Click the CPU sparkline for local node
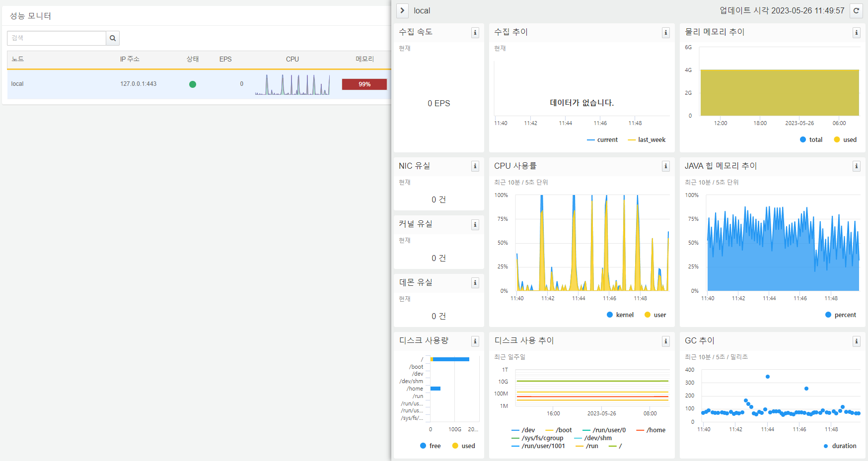Image resolution: width=868 pixels, height=461 pixels. pyautogui.click(x=292, y=84)
